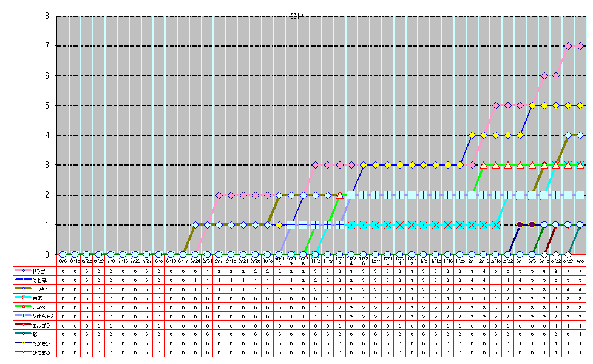Select the ドラゴ table value for 4/3
The width and height of the screenshot is (593, 364).
point(580,271)
